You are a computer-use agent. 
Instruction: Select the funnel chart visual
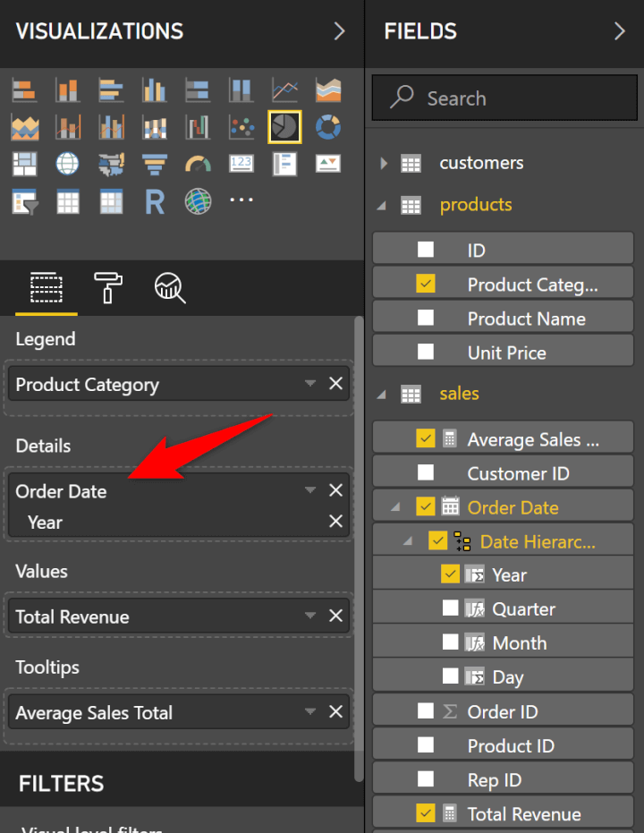click(154, 164)
